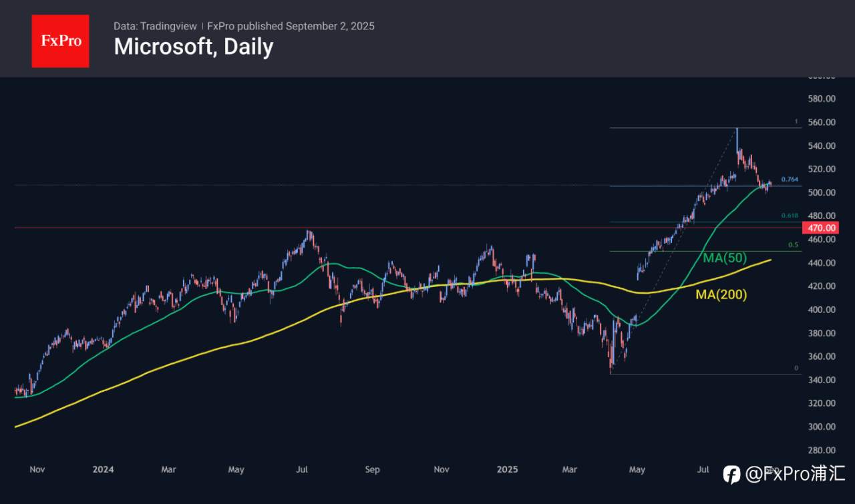This screenshot has height=504, width=855.
Task: Click the 400.00 price axis label
Action: pyautogui.click(x=822, y=310)
